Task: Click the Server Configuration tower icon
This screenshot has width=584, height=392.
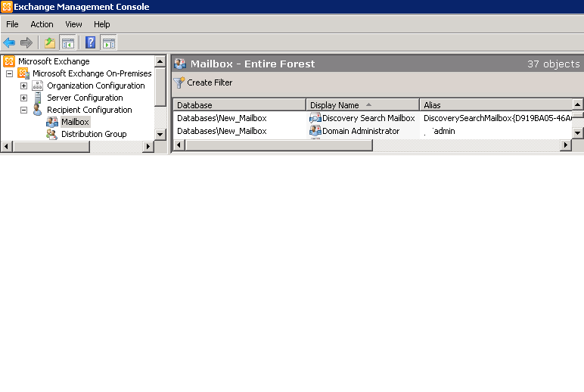Action: 38,98
